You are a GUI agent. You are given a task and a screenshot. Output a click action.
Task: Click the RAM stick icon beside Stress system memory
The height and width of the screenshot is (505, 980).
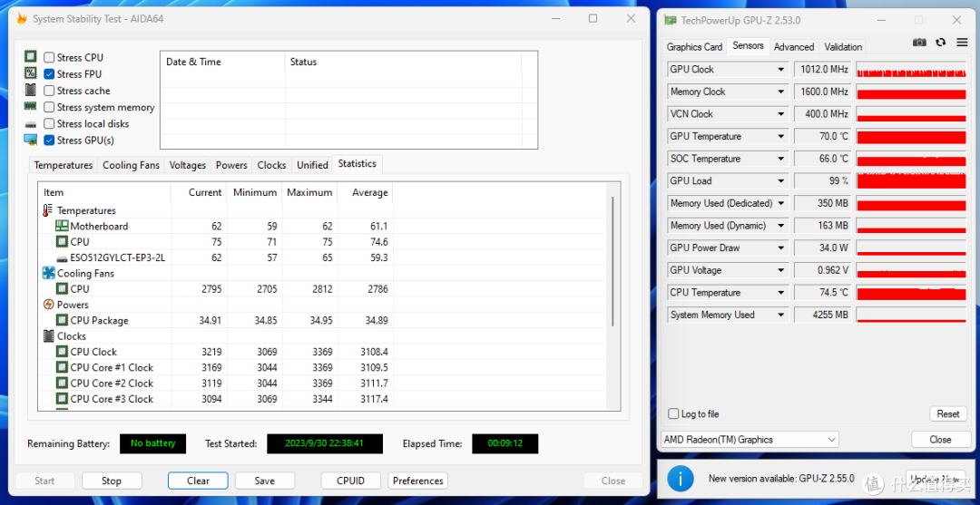tap(31, 107)
